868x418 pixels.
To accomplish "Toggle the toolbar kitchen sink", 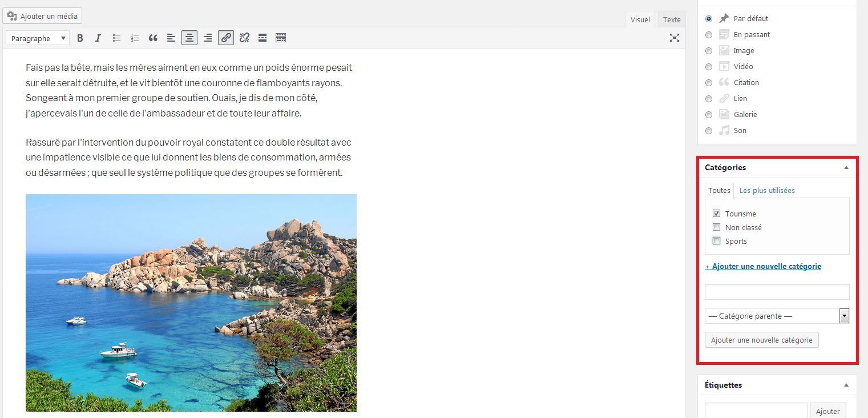I will pos(281,38).
